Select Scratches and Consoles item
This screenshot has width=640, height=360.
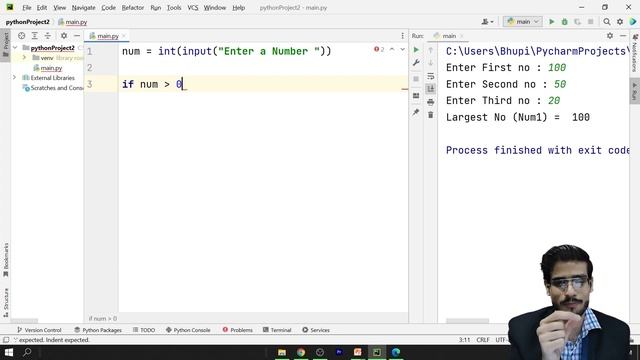pyautogui.click(x=53, y=88)
